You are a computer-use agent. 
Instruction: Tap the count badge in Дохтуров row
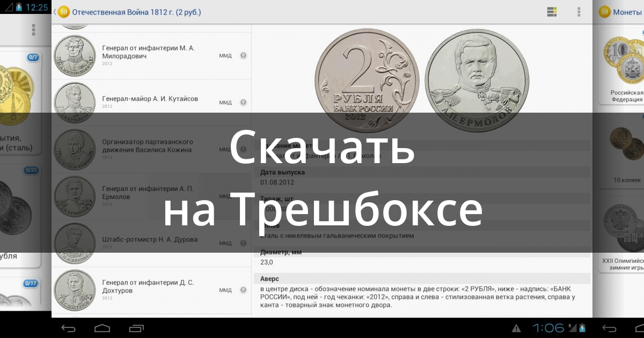[x=243, y=290]
